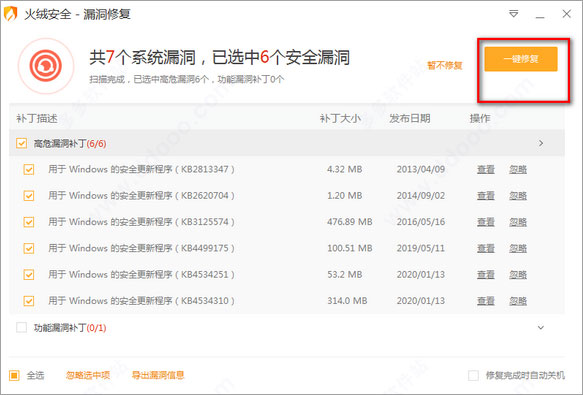
Task: Uncheck the KB4499175 patch checkbox
Action: (29, 248)
